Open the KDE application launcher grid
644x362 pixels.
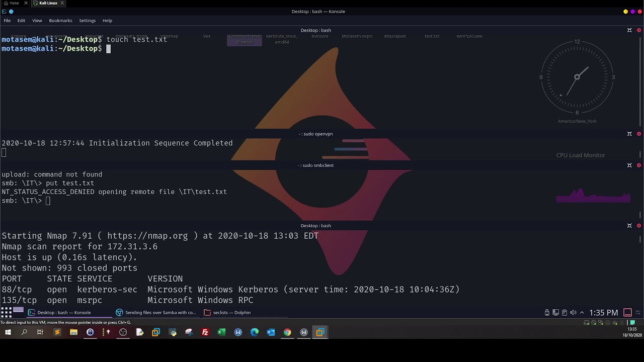[x=6, y=312]
